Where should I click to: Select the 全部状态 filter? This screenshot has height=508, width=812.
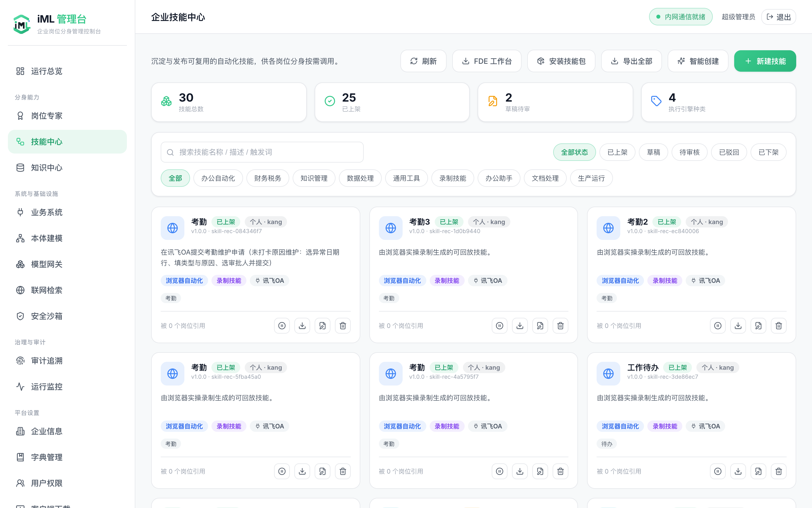(x=574, y=152)
